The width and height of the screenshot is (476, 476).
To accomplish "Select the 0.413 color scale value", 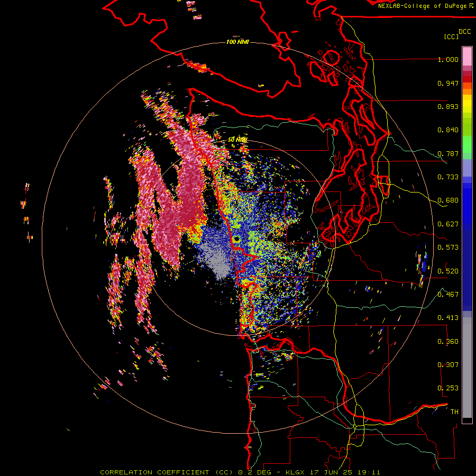I will [x=448, y=318].
